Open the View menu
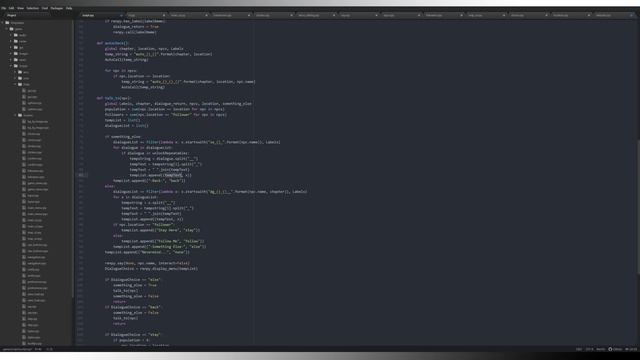 pyautogui.click(x=20, y=8)
